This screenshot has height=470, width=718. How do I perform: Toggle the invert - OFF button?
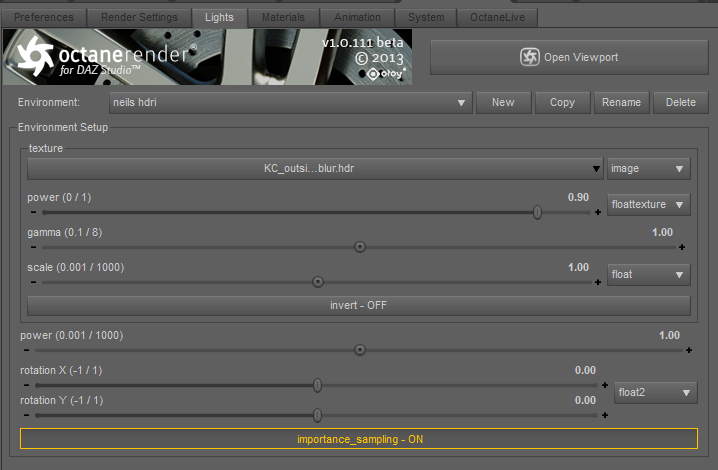tap(359, 306)
